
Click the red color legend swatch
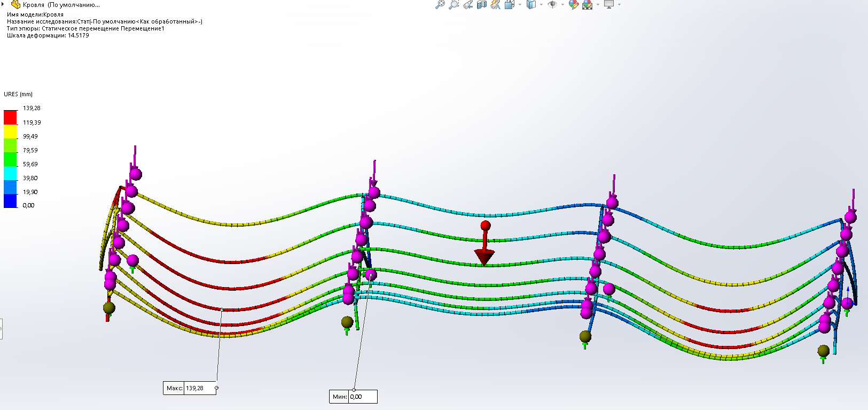(10, 118)
